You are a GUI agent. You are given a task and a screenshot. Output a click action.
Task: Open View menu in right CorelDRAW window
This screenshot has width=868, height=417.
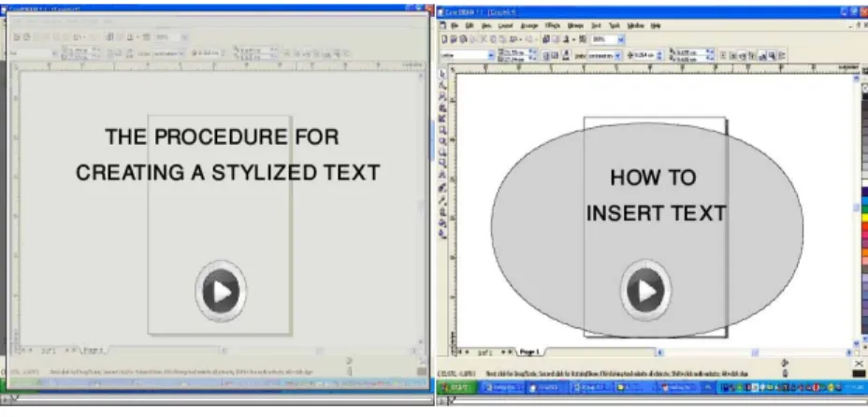point(486,26)
